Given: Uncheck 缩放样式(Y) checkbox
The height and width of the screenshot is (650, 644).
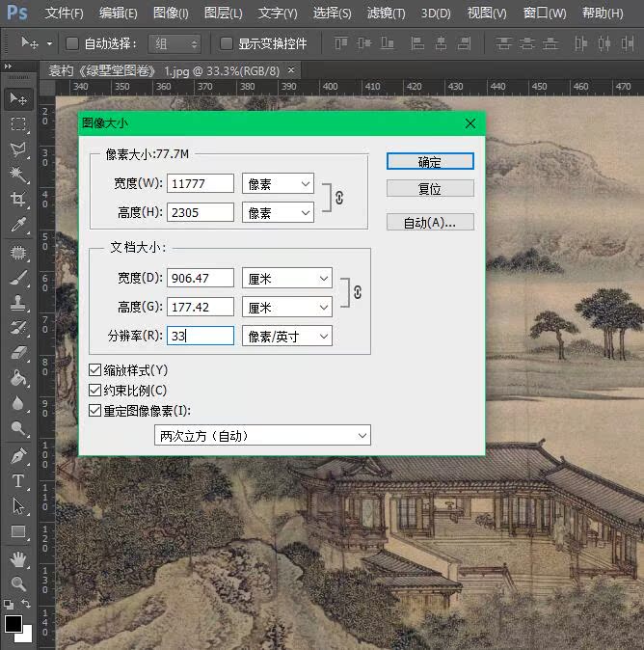Looking at the screenshot, I should point(94,369).
